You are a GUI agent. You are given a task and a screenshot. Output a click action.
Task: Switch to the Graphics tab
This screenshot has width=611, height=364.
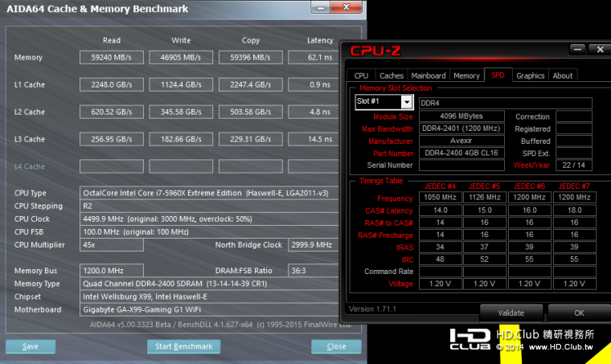tap(530, 76)
